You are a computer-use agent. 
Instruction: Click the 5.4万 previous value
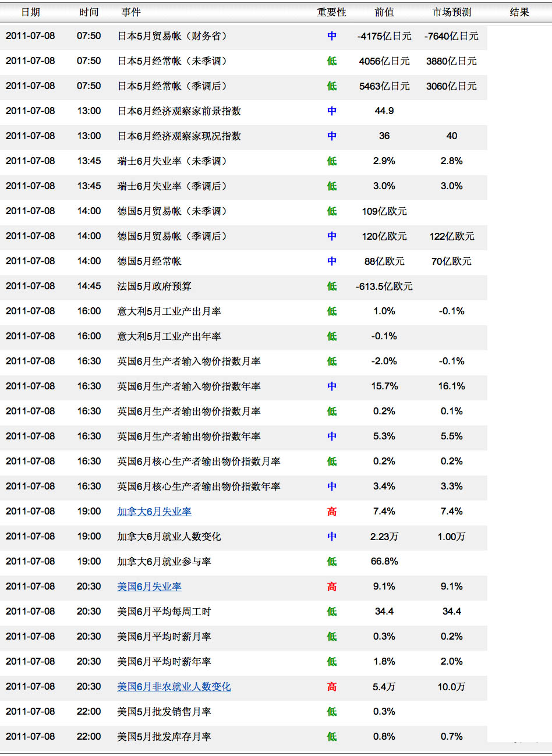pyautogui.click(x=384, y=687)
